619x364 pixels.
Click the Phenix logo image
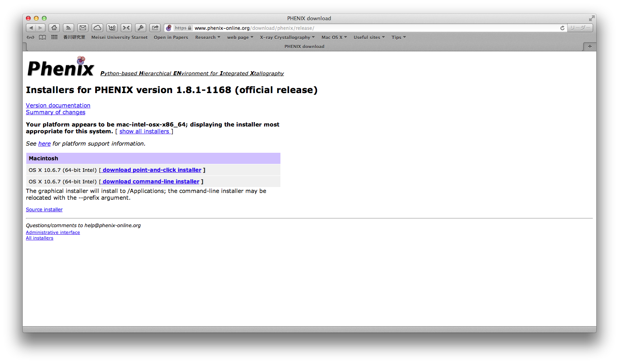pos(61,66)
